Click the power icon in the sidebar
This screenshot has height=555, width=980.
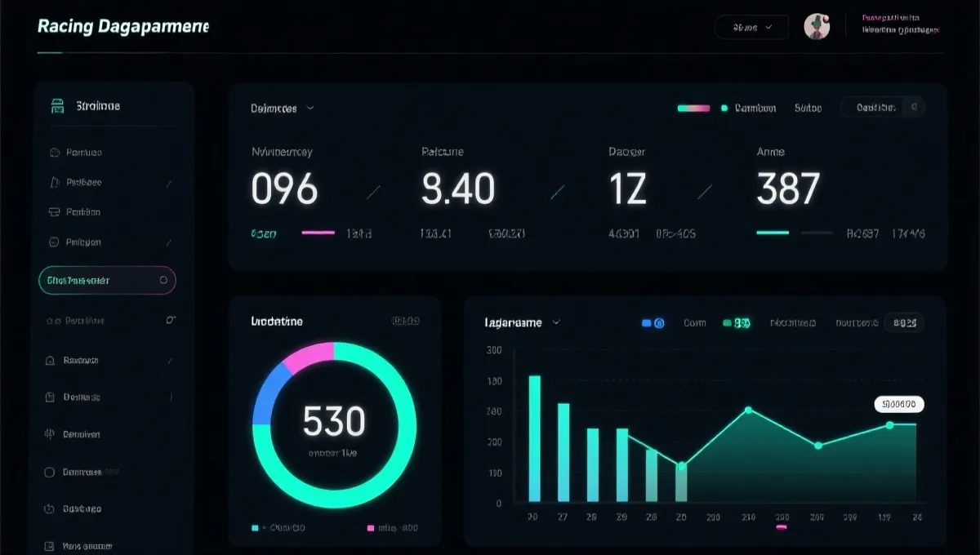point(48,508)
